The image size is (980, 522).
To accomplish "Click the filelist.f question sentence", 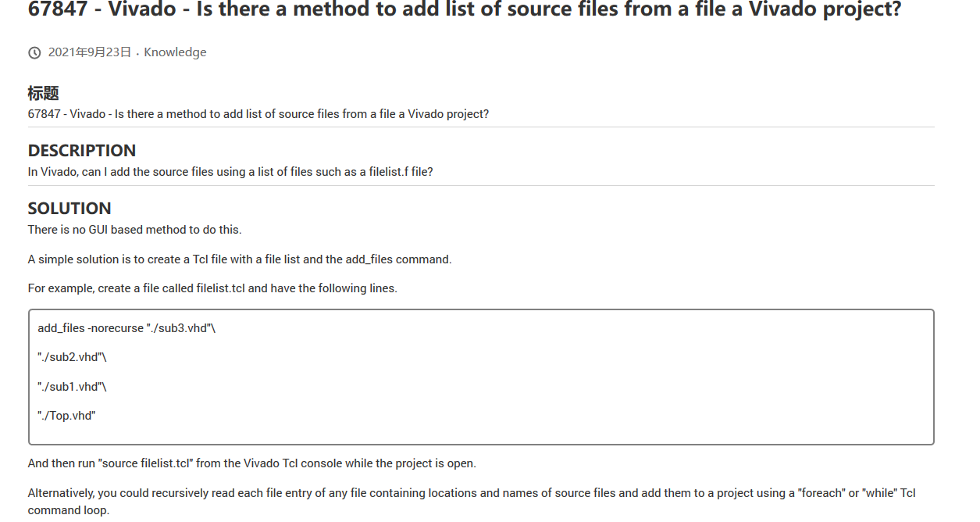I will click(x=230, y=172).
